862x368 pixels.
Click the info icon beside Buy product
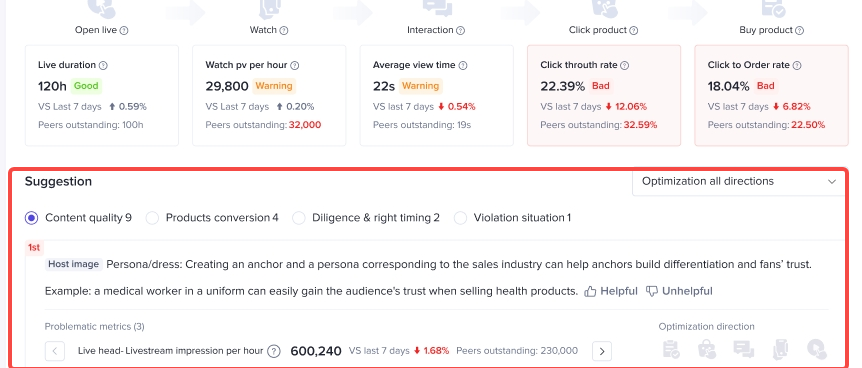click(x=799, y=30)
